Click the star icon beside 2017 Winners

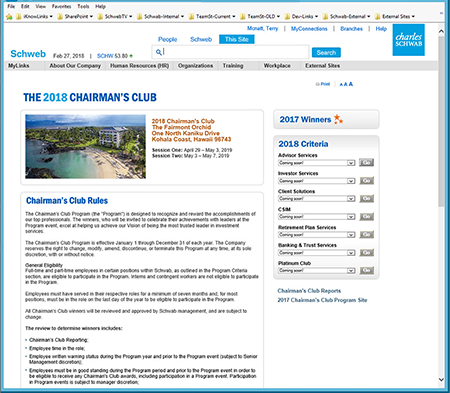pos(338,119)
